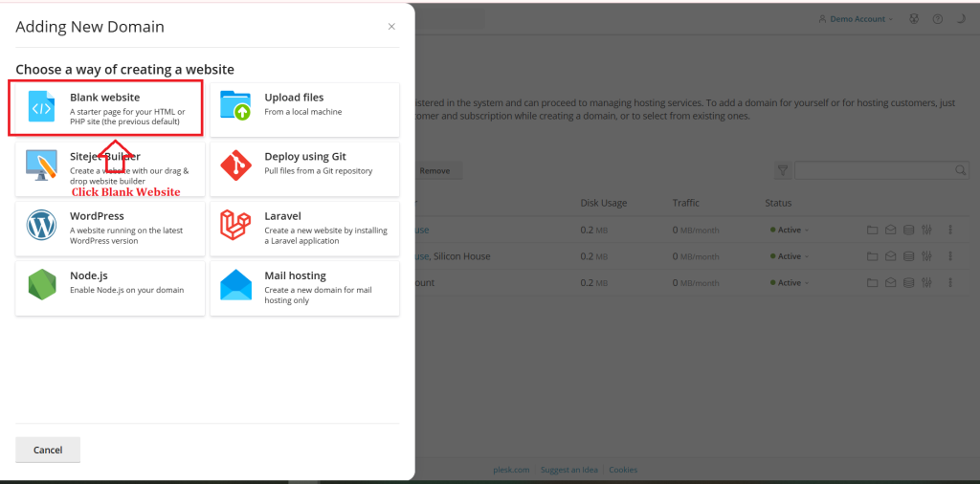This screenshot has height=484, width=980.
Task: Open file manager icon in Silicon House row
Action: click(x=872, y=256)
